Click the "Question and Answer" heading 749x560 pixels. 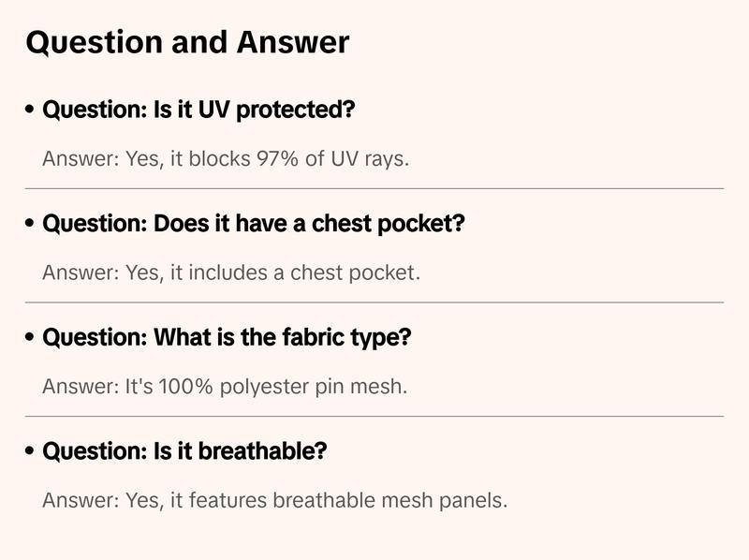[x=187, y=42]
